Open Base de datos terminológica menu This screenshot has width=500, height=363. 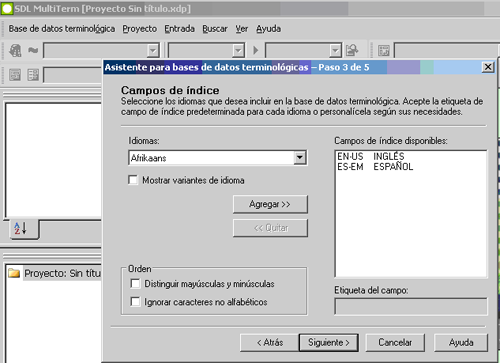point(62,29)
